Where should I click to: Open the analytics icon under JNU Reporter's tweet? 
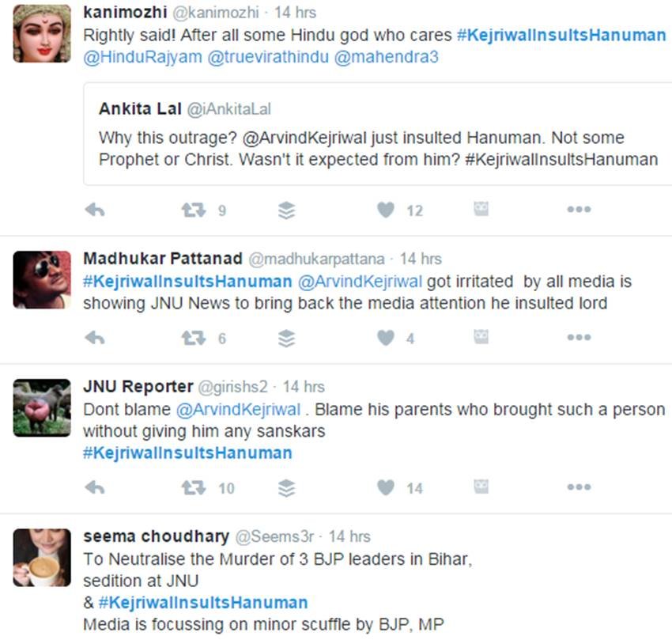click(481, 487)
